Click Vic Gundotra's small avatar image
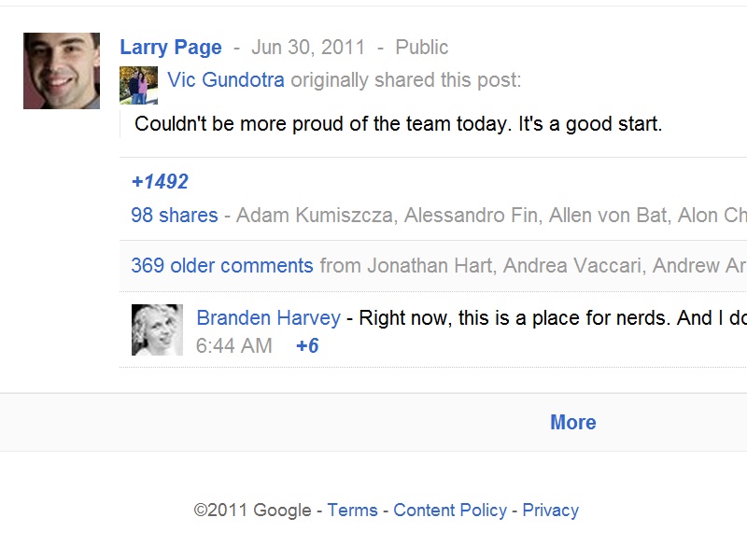747x560 pixels. click(138, 86)
